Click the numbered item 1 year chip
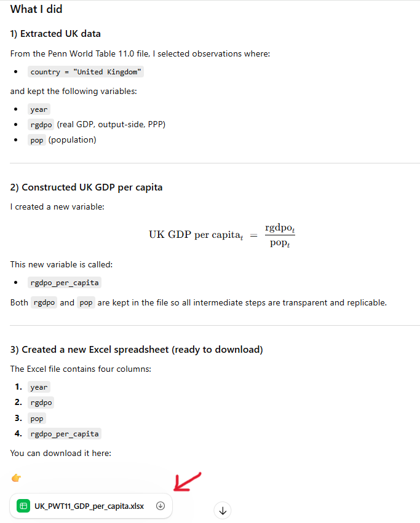Image resolution: width=420 pixels, height=523 pixels. (x=39, y=387)
